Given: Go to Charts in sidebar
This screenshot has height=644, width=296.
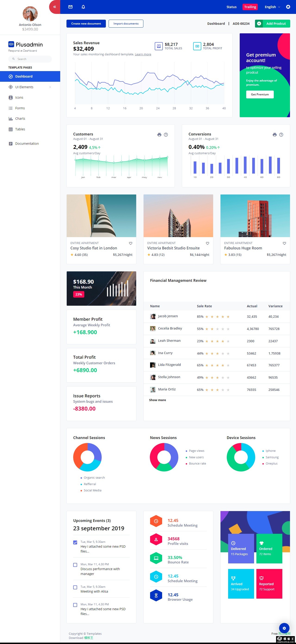Looking at the screenshot, I should tap(20, 119).
